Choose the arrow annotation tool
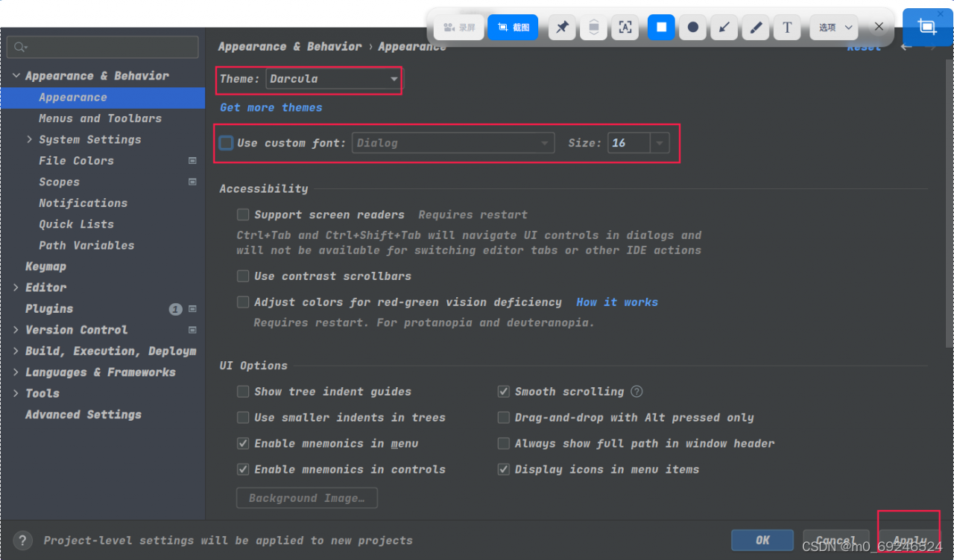Screen dimensions: 954x560 [x=724, y=28]
